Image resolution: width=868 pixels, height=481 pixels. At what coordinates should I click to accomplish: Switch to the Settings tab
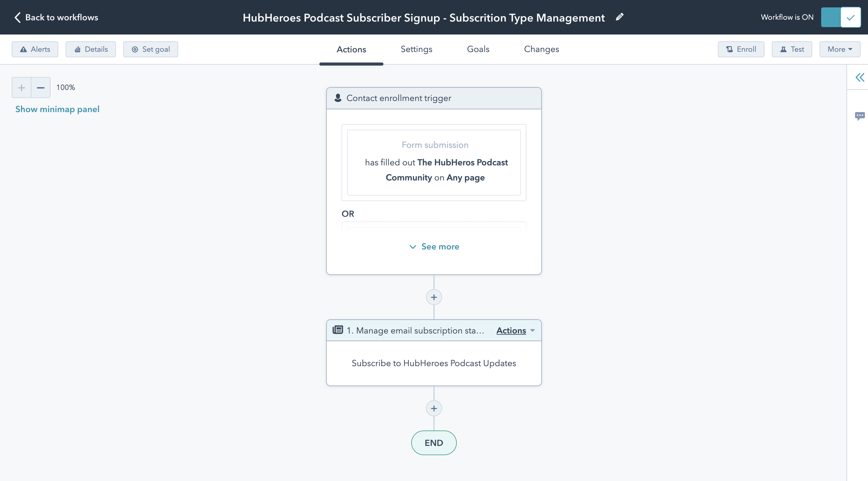point(416,49)
